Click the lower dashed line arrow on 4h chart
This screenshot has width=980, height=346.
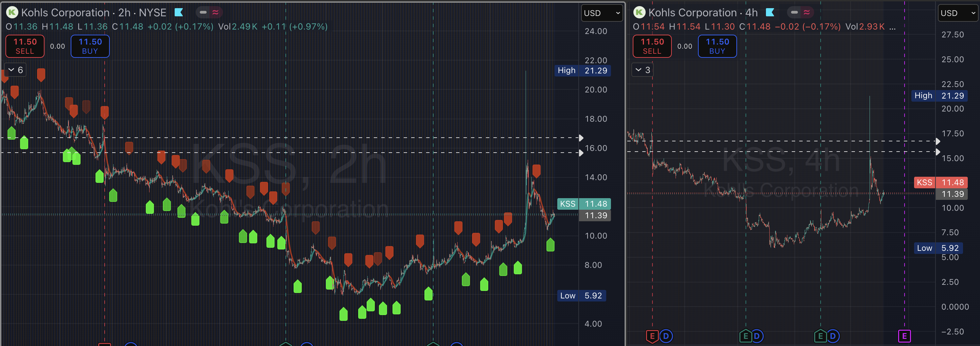[938, 152]
